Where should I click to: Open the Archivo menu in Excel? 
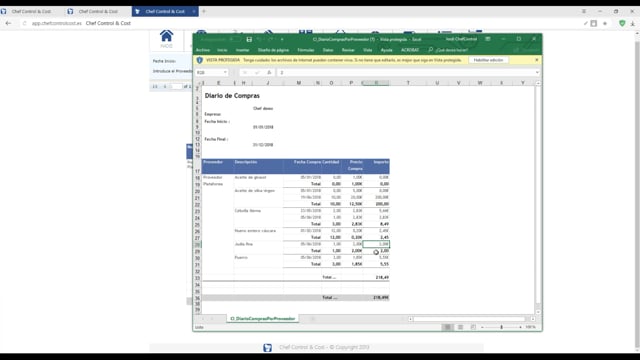203,50
